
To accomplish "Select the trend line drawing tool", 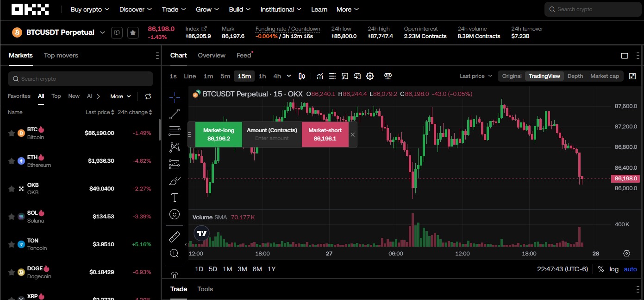I will pyautogui.click(x=175, y=114).
